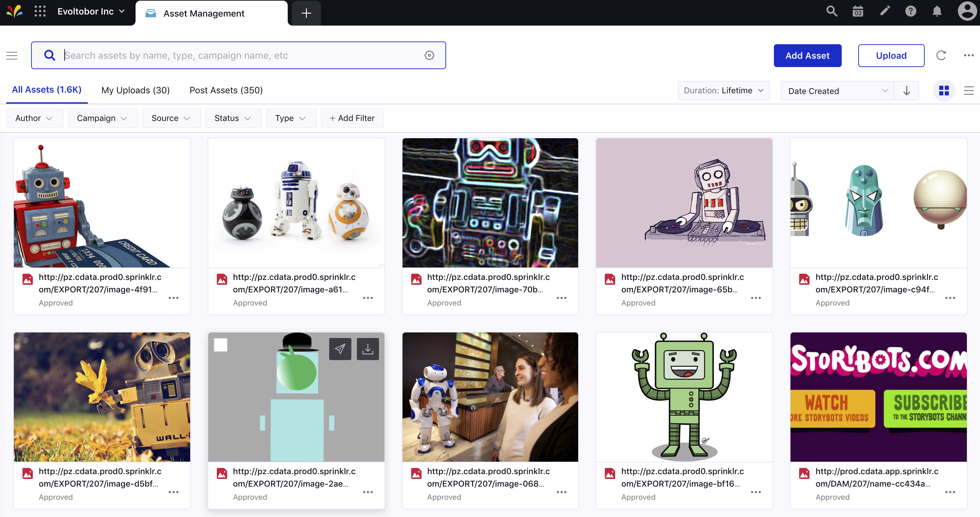Open options menu for image-65b asset
Viewport: 980px width, 517px height.
[756, 298]
